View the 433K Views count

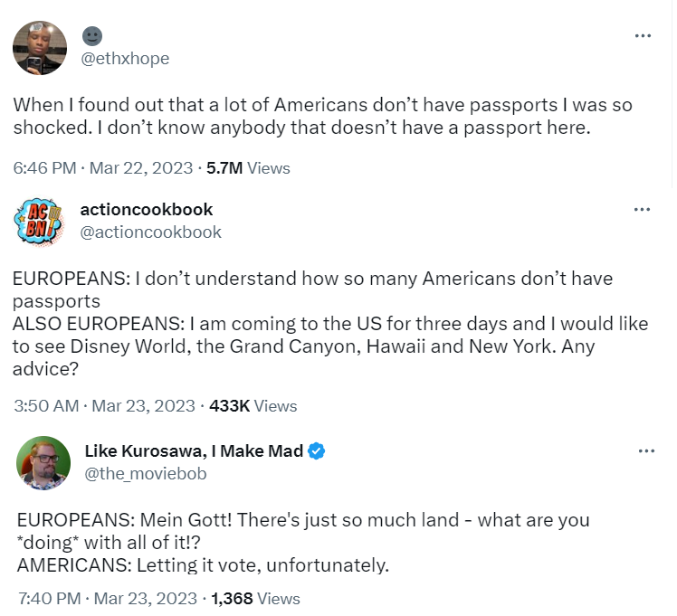[x=253, y=406]
